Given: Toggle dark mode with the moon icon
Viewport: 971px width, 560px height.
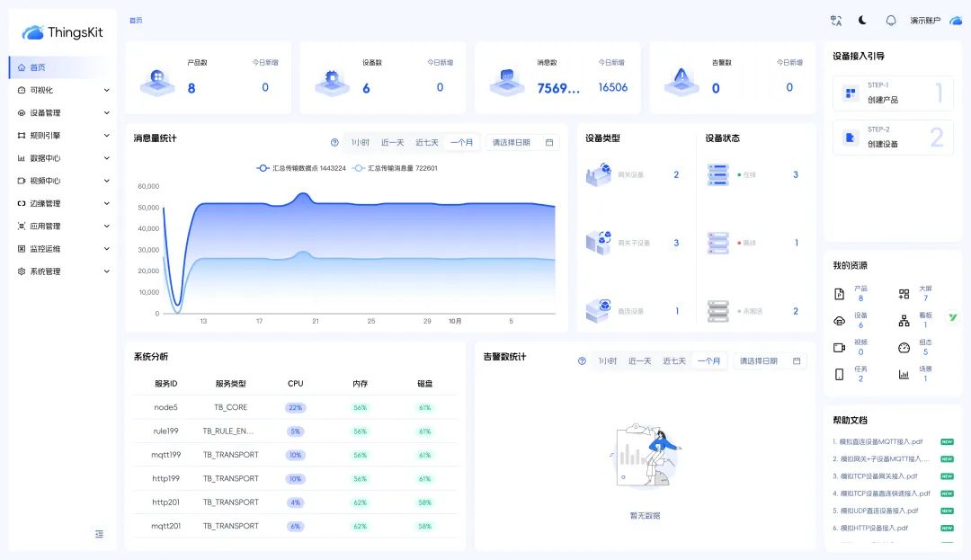Looking at the screenshot, I should point(862,20).
